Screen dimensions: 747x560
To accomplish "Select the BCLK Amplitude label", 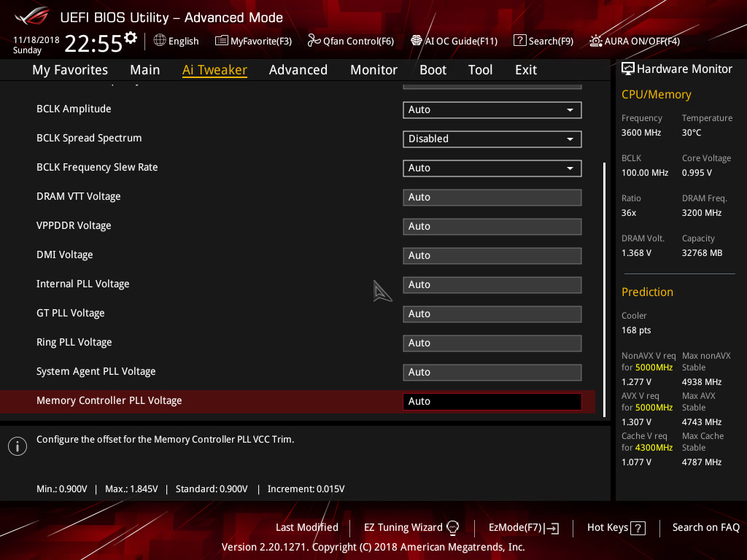I will coord(74,109).
